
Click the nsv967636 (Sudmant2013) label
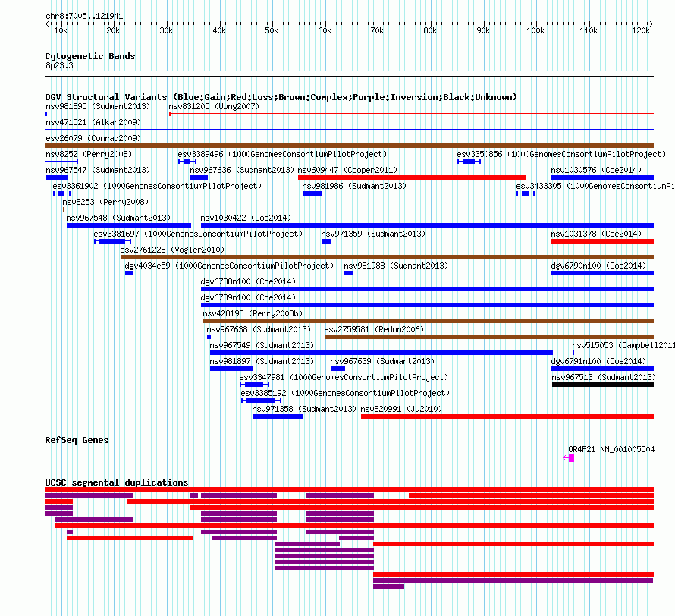click(242, 170)
